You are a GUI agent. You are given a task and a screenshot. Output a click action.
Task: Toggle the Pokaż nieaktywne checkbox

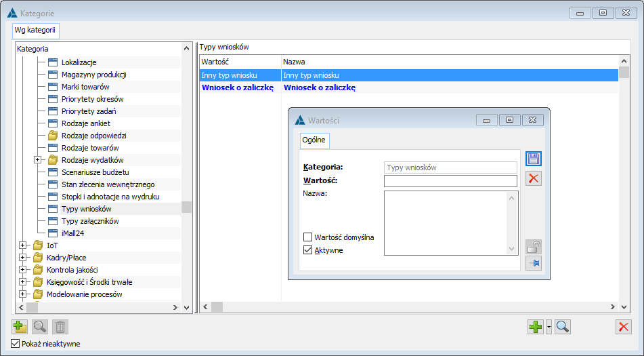pos(15,343)
